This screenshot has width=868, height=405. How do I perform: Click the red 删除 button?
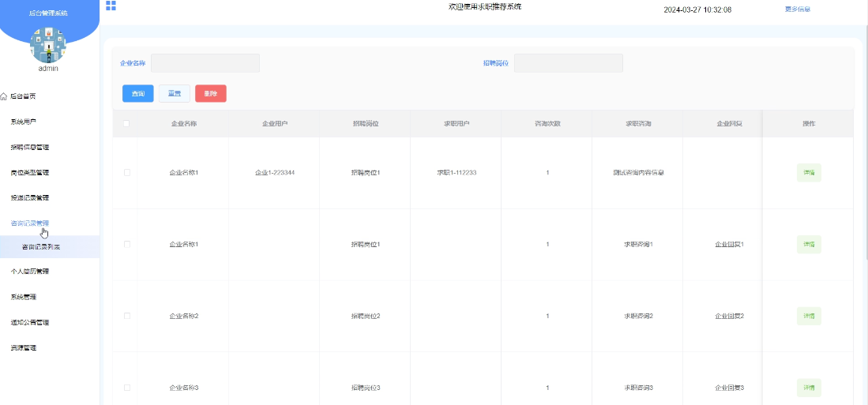point(211,93)
